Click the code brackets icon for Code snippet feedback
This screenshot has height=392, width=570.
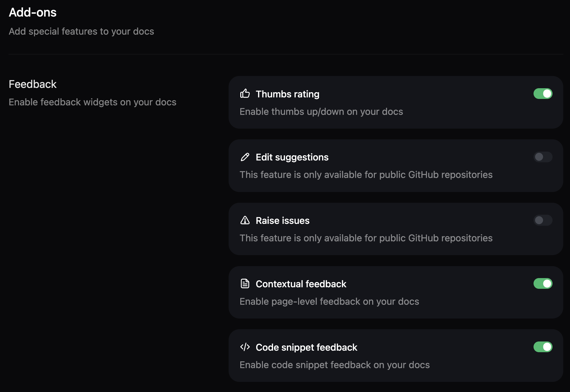click(245, 347)
